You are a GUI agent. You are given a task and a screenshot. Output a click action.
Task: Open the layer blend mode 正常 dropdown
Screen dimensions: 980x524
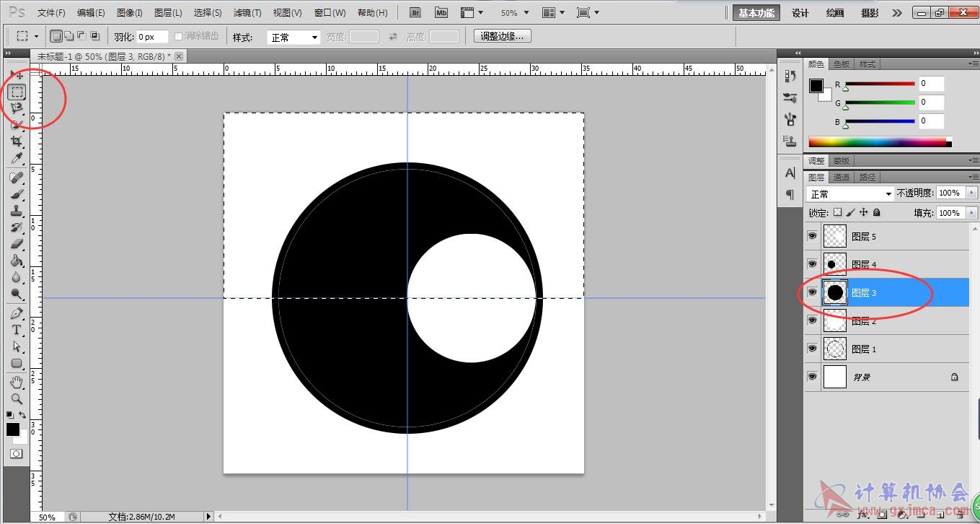coord(850,194)
